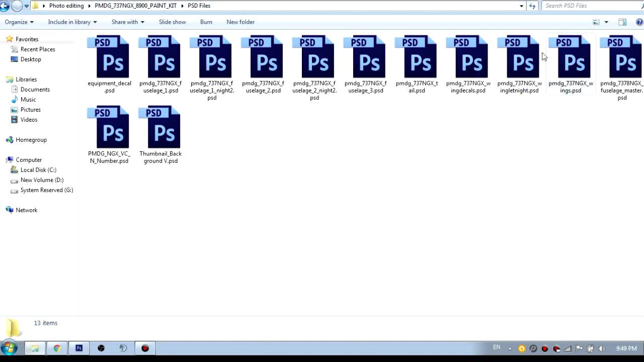
Task: Open Local Disk (C:)
Action: click(x=38, y=170)
